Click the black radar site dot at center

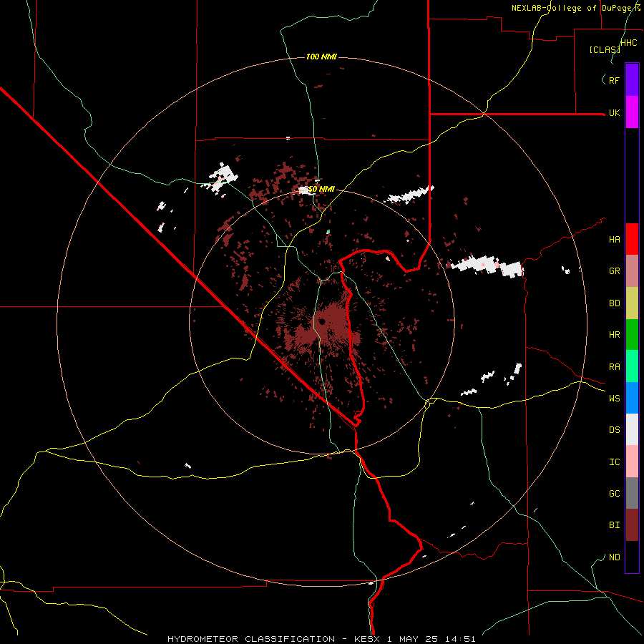pos(321,321)
